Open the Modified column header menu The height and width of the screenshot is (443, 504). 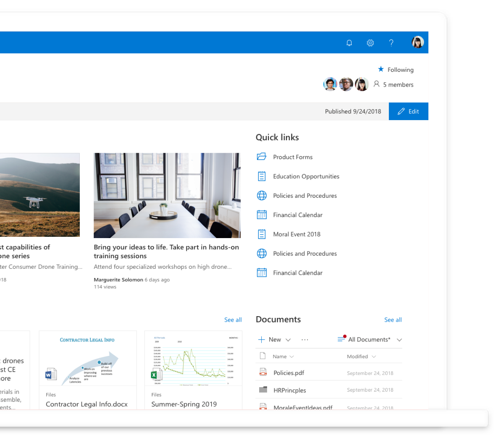click(x=361, y=356)
